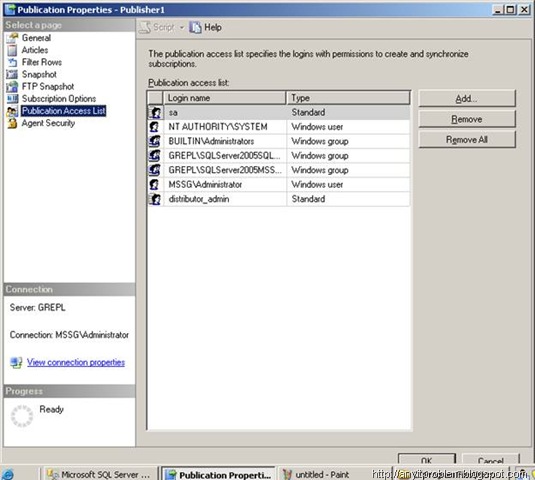The width and height of the screenshot is (535, 480).
Task: Select the GREPL\SQLServer2005MSS... login cell
Action: (225, 170)
